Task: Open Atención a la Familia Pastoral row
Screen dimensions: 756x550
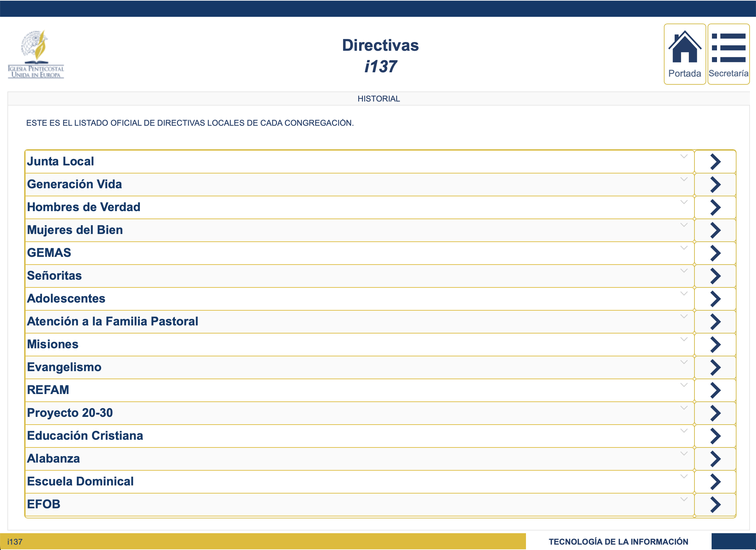Action: pos(113,321)
